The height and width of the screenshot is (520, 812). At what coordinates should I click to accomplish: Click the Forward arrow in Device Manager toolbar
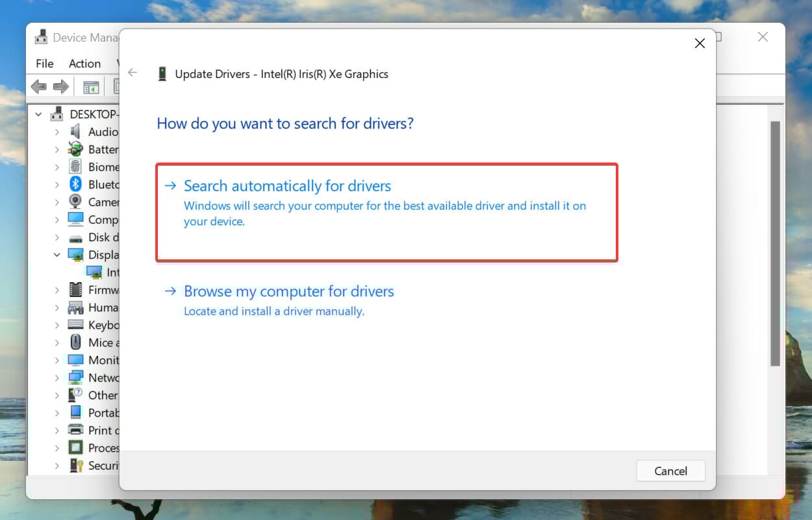61,86
